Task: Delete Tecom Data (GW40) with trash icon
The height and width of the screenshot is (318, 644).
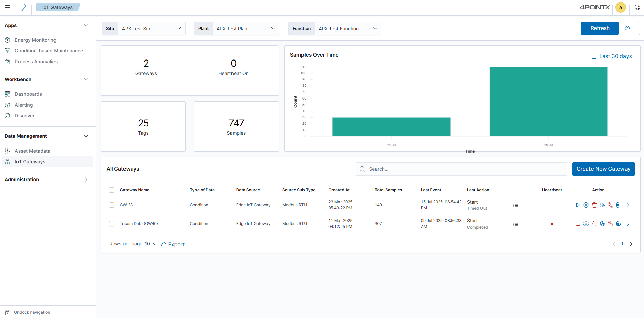Action: (x=594, y=224)
